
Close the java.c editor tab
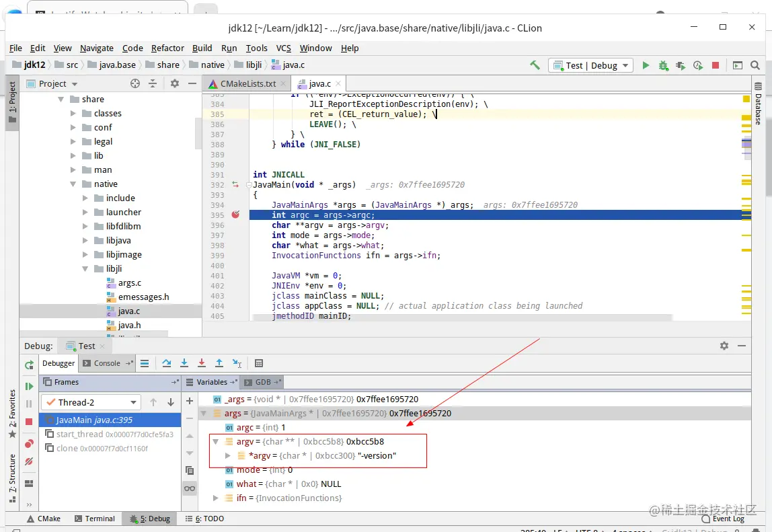click(x=338, y=84)
